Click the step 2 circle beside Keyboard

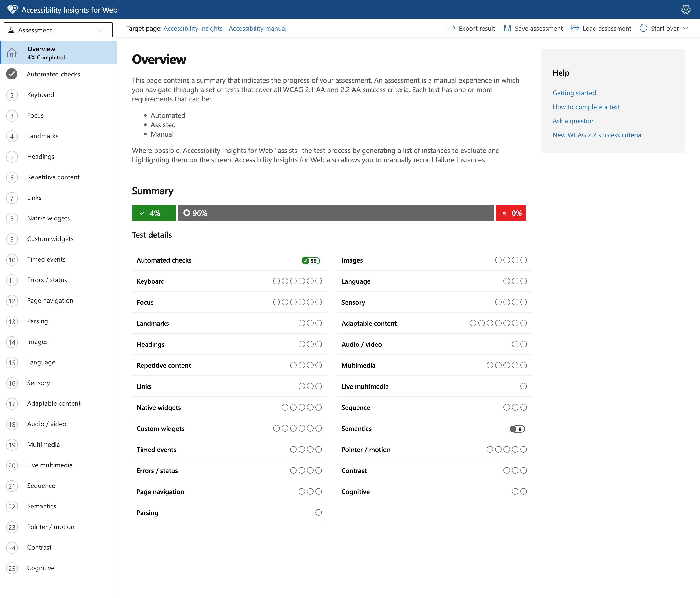tap(12, 95)
